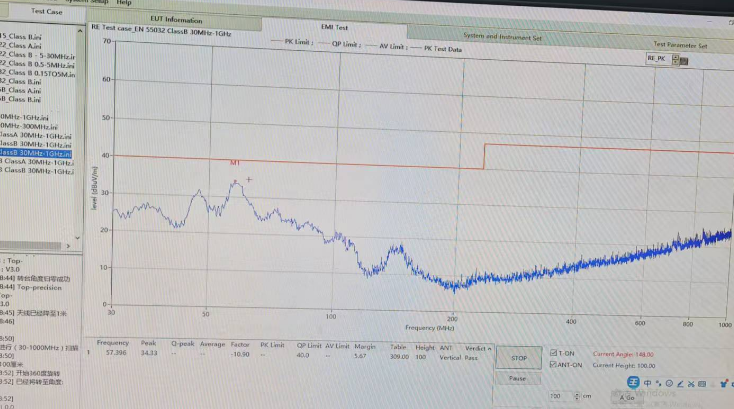Click the M1 marker on the graph
The image size is (734, 409).
coord(235,163)
